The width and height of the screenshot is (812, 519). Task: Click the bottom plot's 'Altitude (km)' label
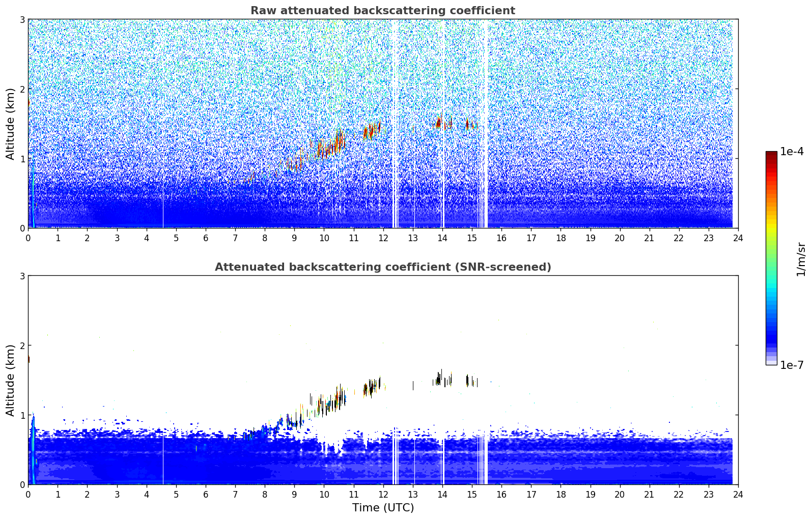[x=10, y=380]
